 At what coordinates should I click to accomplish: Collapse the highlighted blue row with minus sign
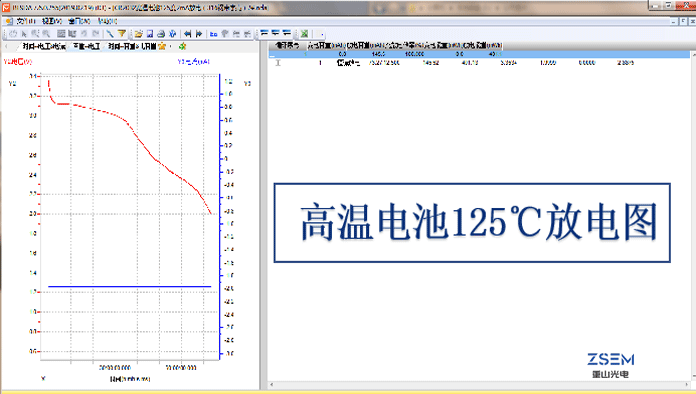[x=272, y=55]
